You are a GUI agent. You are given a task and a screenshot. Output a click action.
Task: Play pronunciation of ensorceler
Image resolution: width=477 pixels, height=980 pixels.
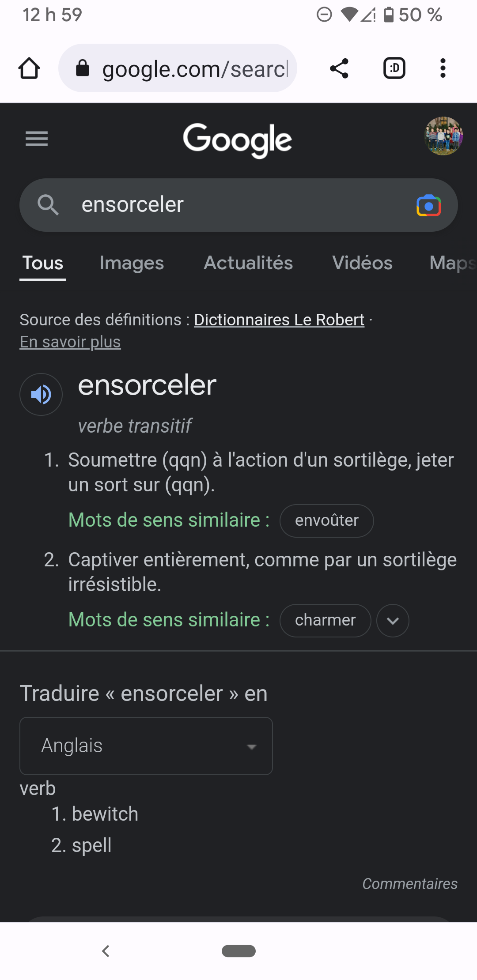click(x=41, y=394)
